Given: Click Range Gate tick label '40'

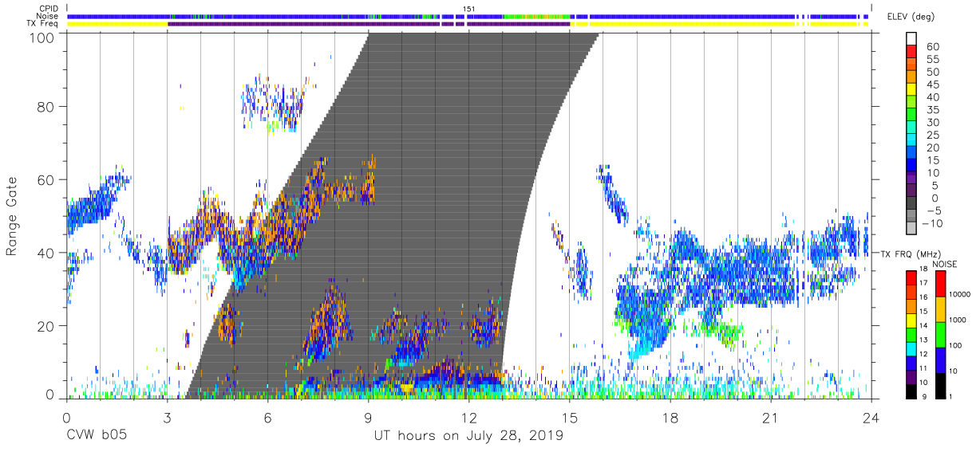Looking at the screenshot, I should point(48,253).
